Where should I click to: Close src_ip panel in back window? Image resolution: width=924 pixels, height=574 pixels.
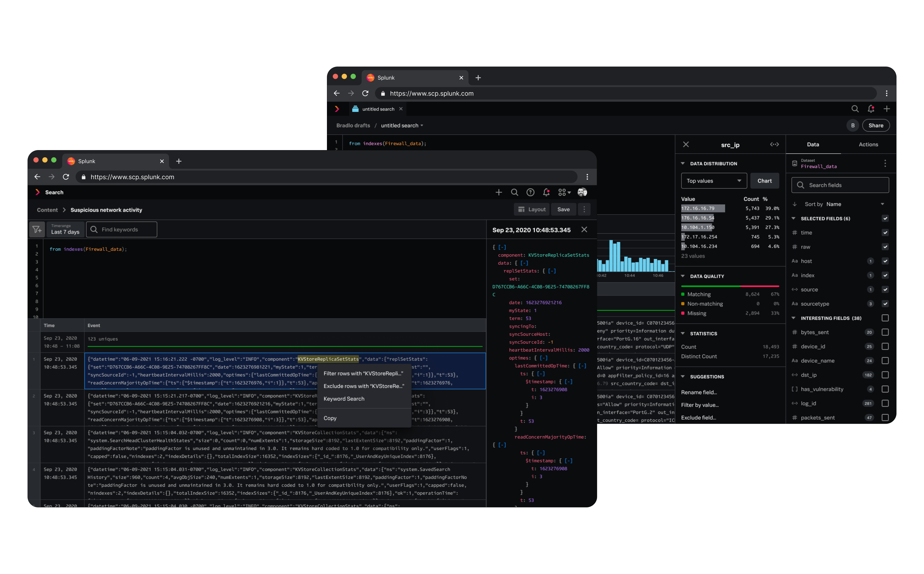[686, 145]
